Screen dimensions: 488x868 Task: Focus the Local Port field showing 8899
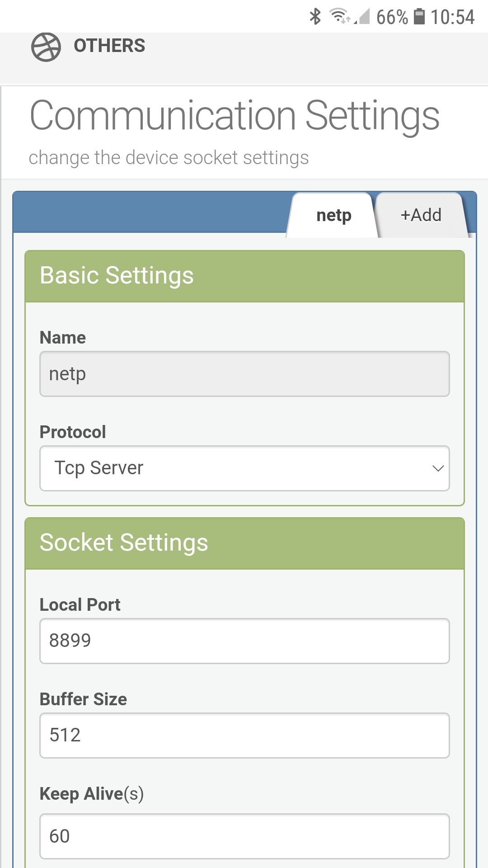(244, 641)
